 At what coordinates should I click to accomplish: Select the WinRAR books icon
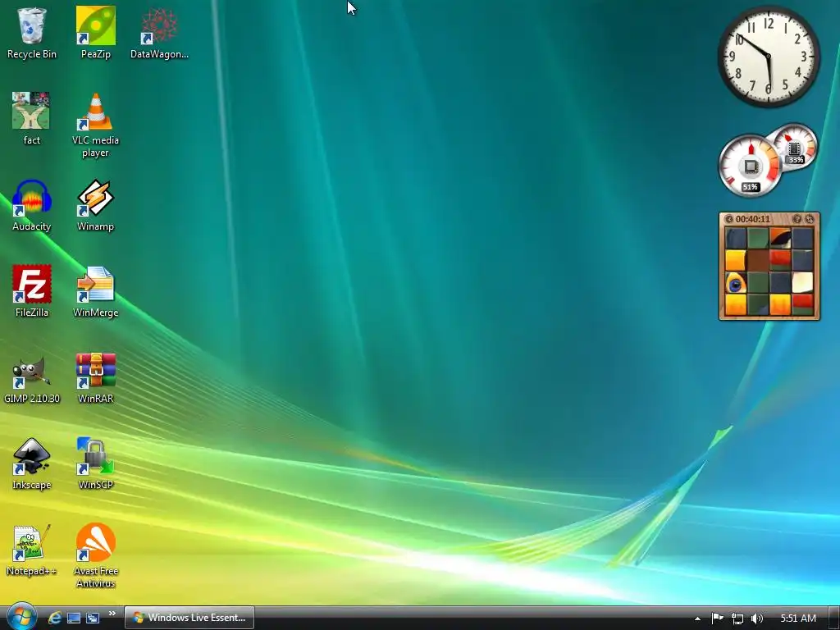95,377
